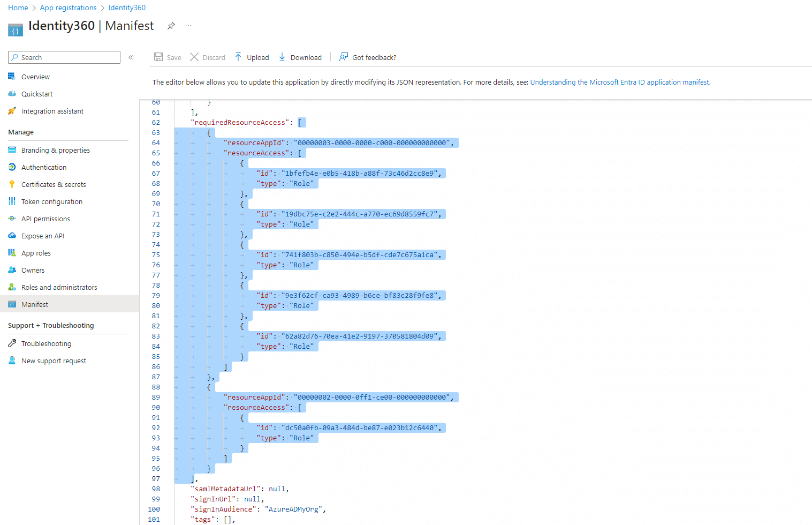The height and width of the screenshot is (525, 812).
Task: Open the more options ellipsis menu
Action: [188, 26]
